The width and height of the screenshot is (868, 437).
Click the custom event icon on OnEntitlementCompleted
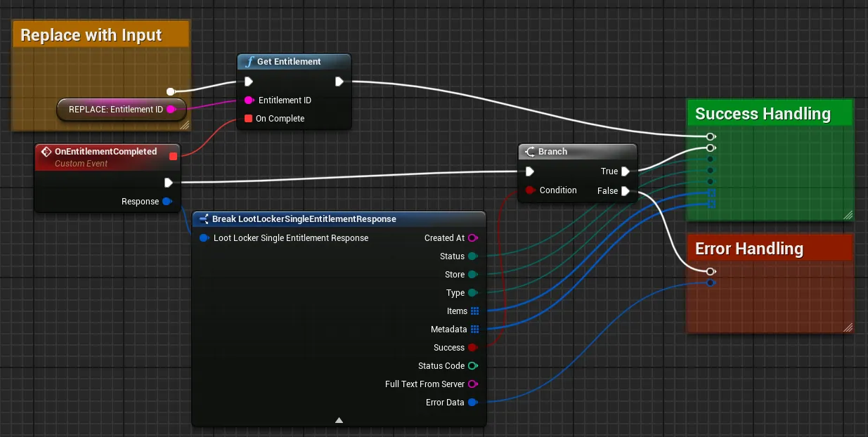pos(46,152)
